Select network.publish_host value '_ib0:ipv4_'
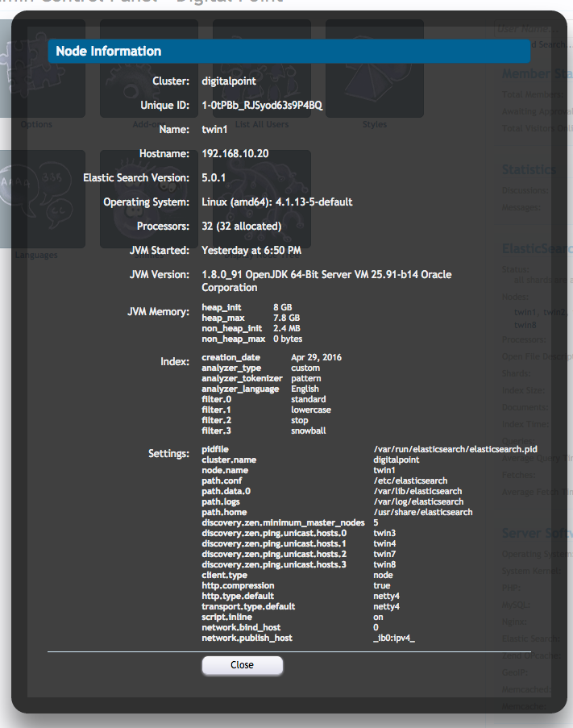Image resolution: width=573 pixels, height=728 pixels. click(394, 638)
